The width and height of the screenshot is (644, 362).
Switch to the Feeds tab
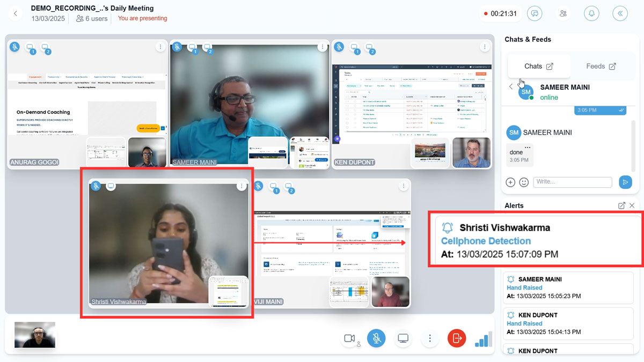pos(601,66)
